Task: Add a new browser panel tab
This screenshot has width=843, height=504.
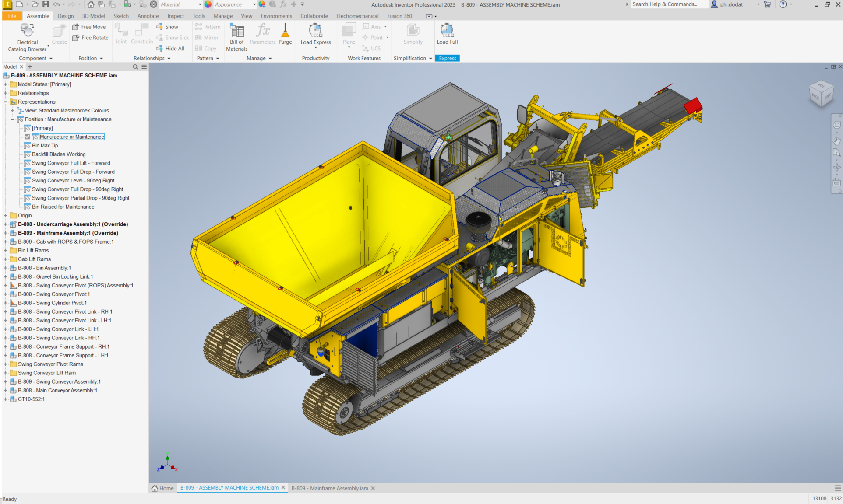Action: 30,67
